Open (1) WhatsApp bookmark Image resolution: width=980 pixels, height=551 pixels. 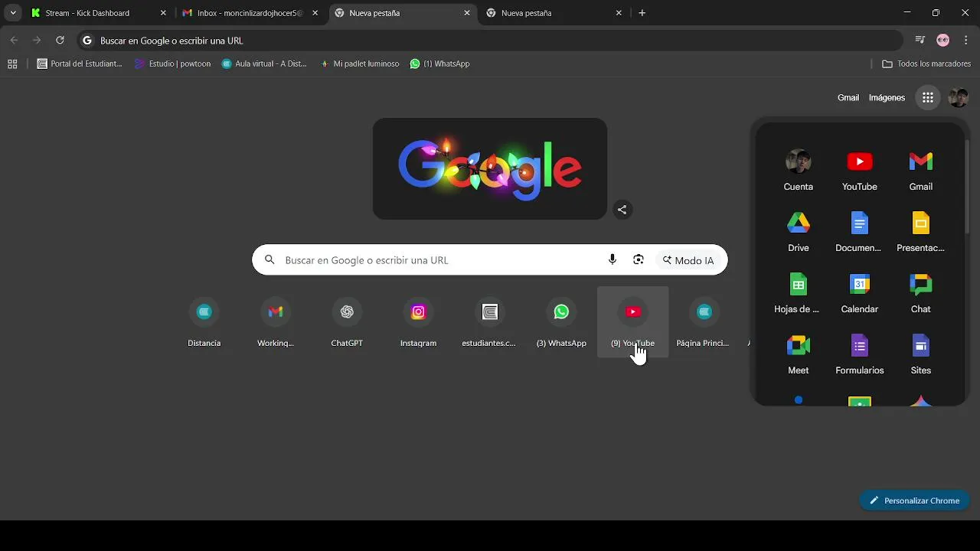[x=439, y=64]
